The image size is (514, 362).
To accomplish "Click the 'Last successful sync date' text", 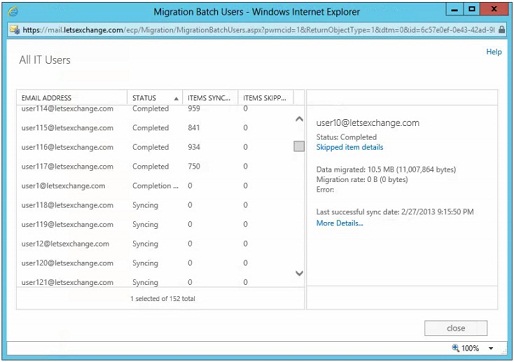I will pyautogui.click(x=395, y=212).
